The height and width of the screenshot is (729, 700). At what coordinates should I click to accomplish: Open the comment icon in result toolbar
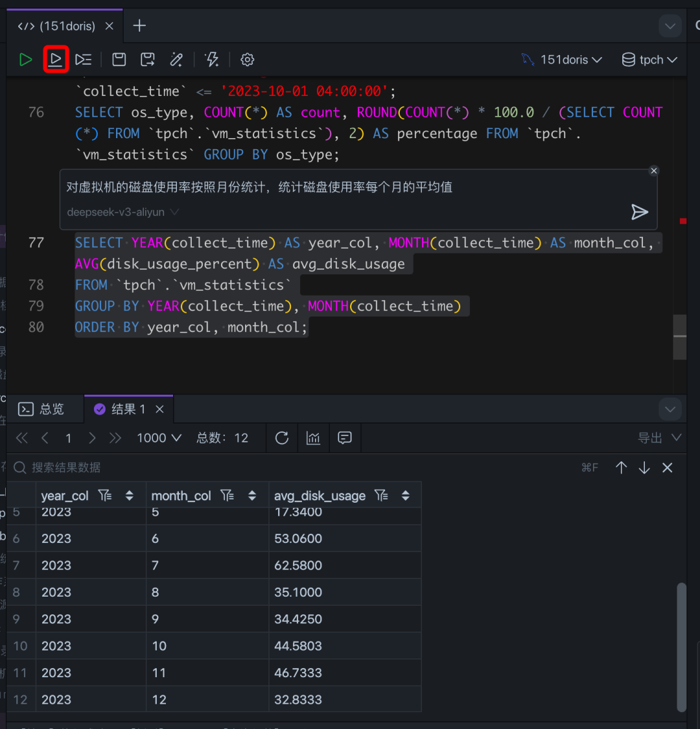345,438
